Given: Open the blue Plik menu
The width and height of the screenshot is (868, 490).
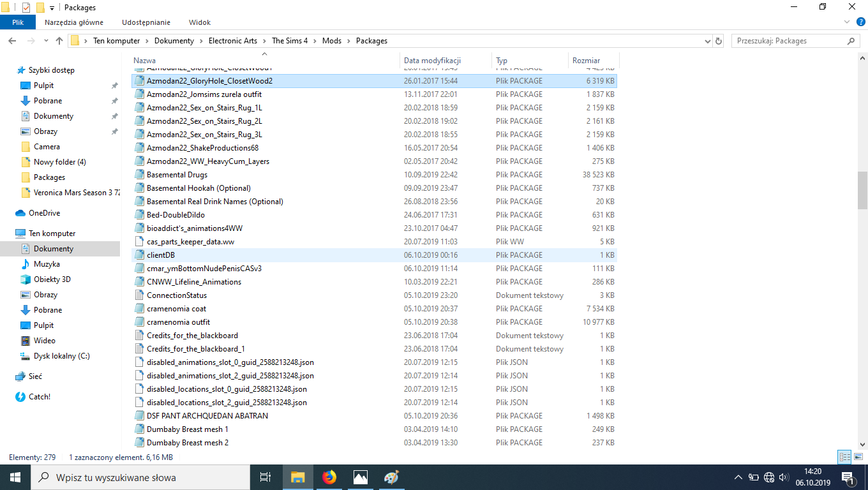Looking at the screenshot, I should click(17, 21).
